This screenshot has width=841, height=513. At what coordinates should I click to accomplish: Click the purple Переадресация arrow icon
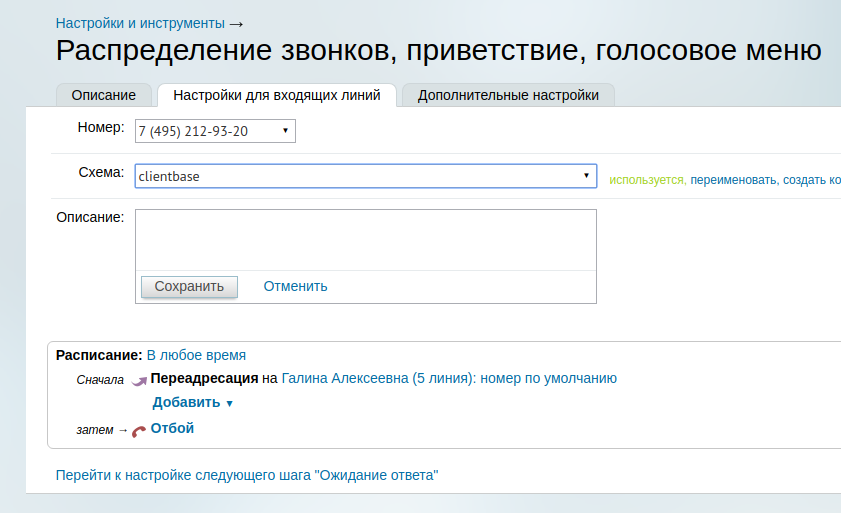coord(139,380)
